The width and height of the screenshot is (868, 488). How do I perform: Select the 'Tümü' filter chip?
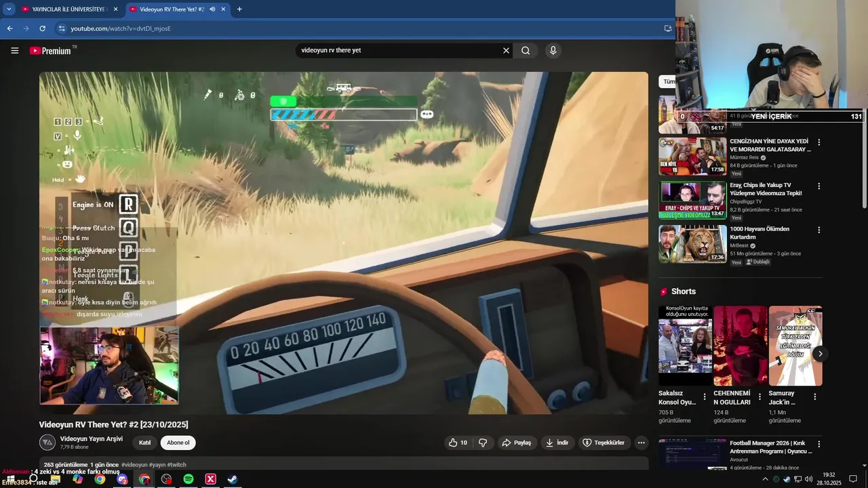click(669, 81)
